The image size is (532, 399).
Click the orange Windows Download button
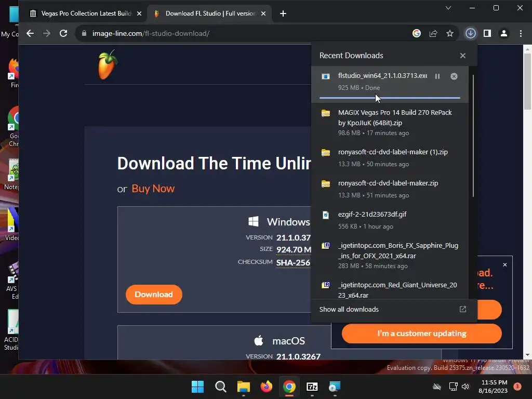pyautogui.click(x=154, y=295)
